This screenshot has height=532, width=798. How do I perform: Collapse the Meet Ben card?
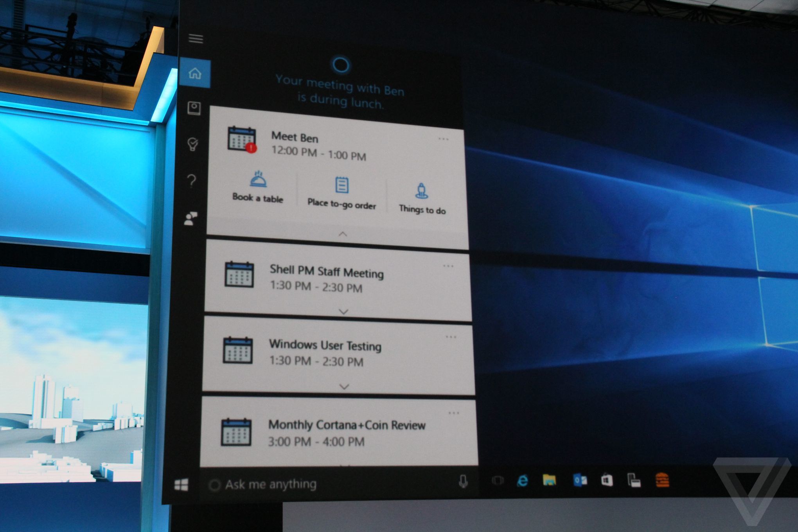pyautogui.click(x=343, y=234)
